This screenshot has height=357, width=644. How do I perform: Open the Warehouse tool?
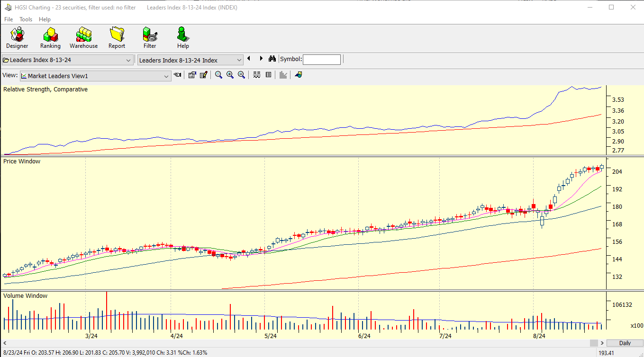[83, 38]
